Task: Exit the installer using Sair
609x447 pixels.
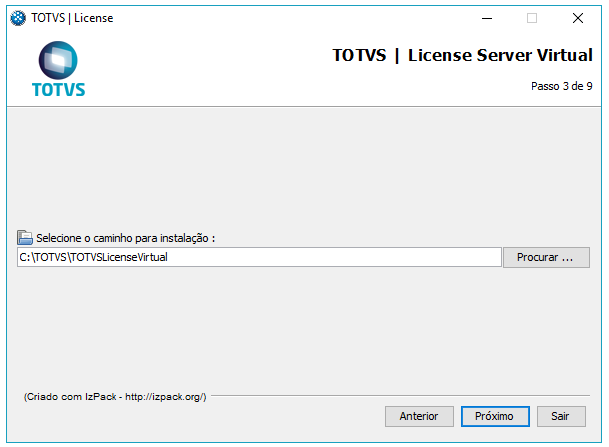Action: pos(560,416)
